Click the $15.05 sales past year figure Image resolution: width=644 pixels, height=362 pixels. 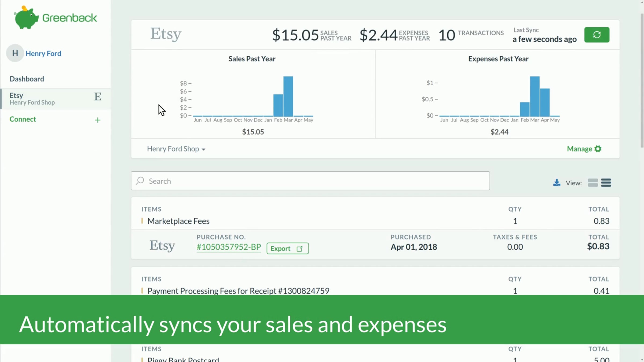(x=295, y=35)
